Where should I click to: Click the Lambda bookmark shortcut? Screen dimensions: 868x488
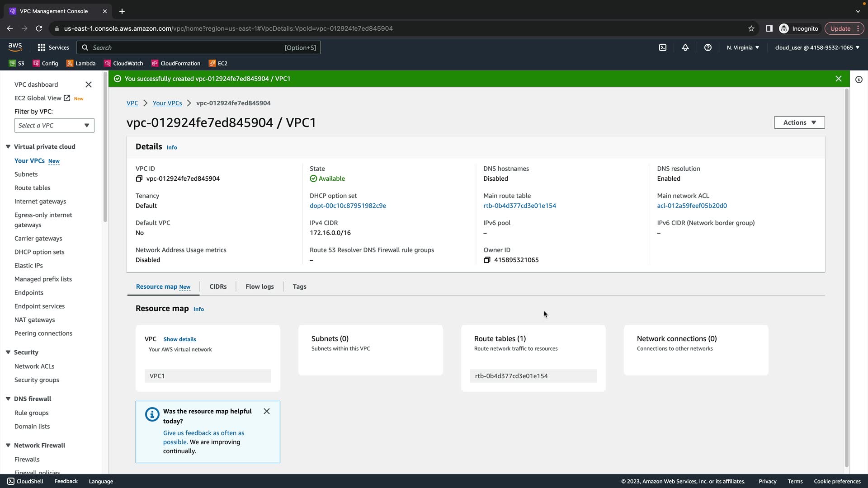click(81, 63)
